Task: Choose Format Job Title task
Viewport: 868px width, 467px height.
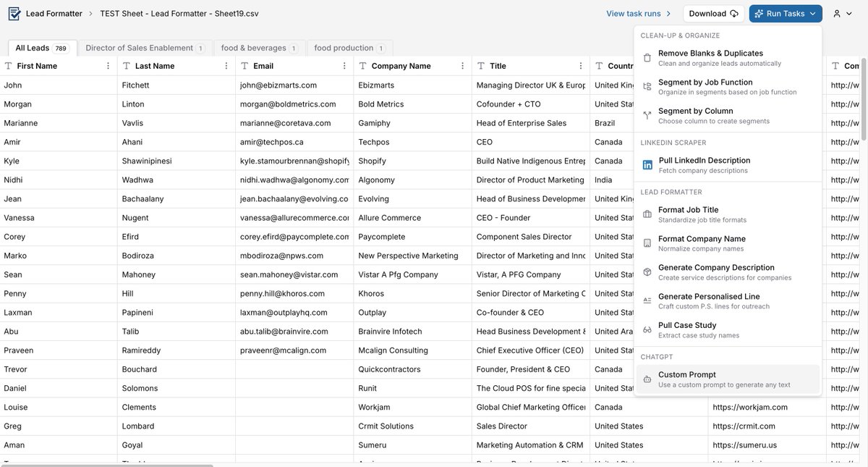Action: (x=728, y=214)
